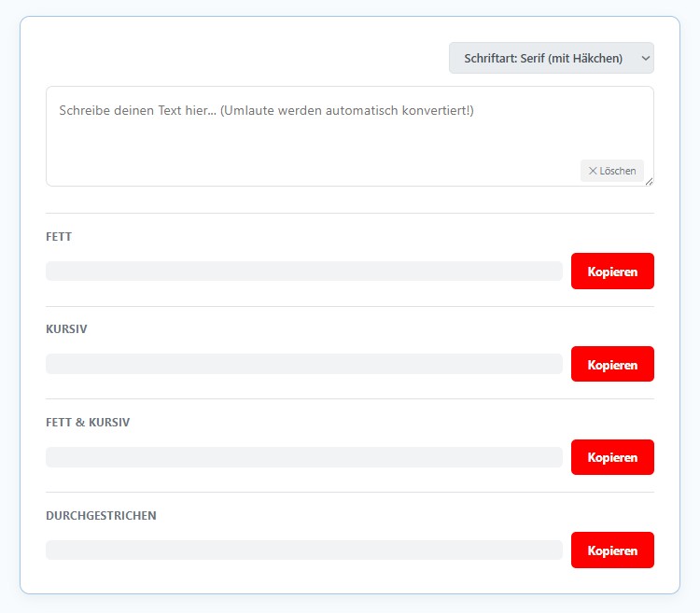
Task: Clear the text with the Löschen button
Action: pos(612,171)
